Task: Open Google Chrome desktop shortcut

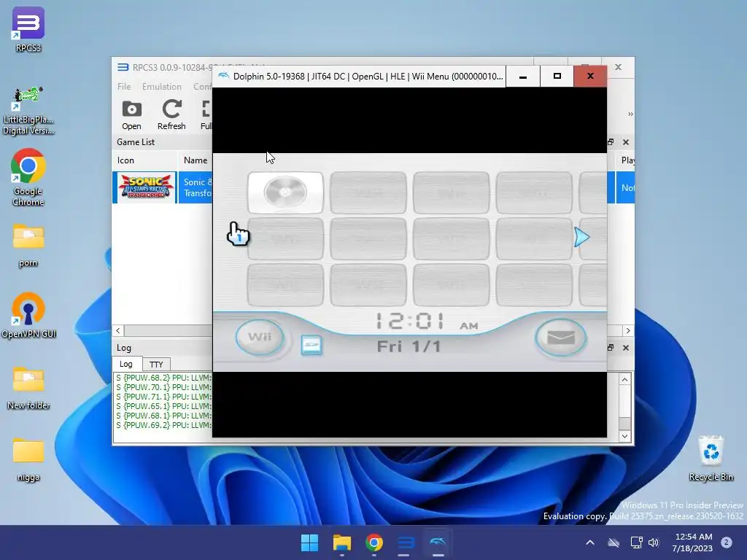Action: click(28, 177)
